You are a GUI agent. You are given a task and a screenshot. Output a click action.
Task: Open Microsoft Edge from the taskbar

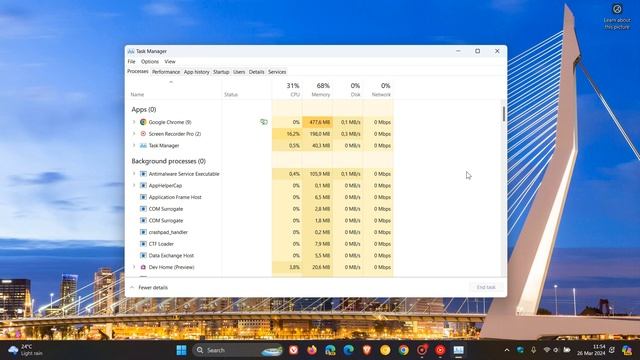coord(348,350)
